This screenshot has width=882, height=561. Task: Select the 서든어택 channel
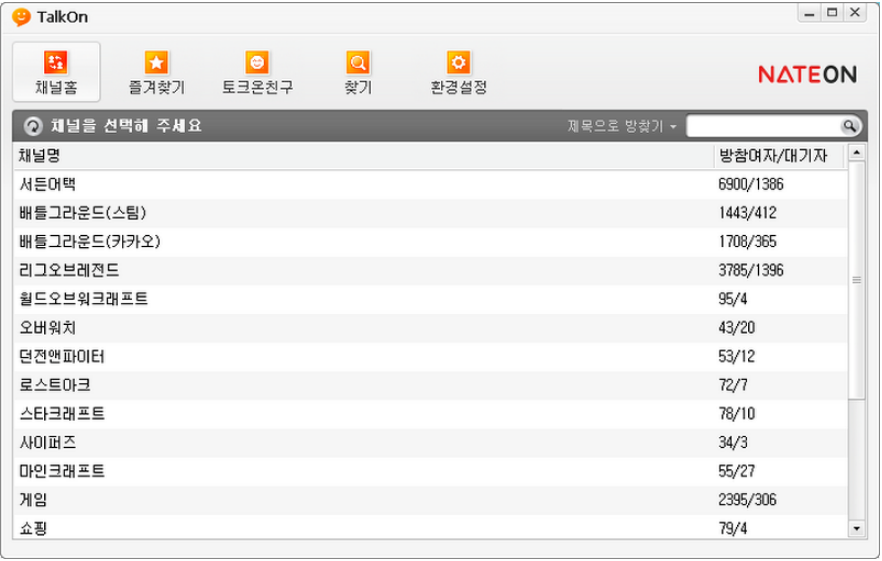click(430, 185)
